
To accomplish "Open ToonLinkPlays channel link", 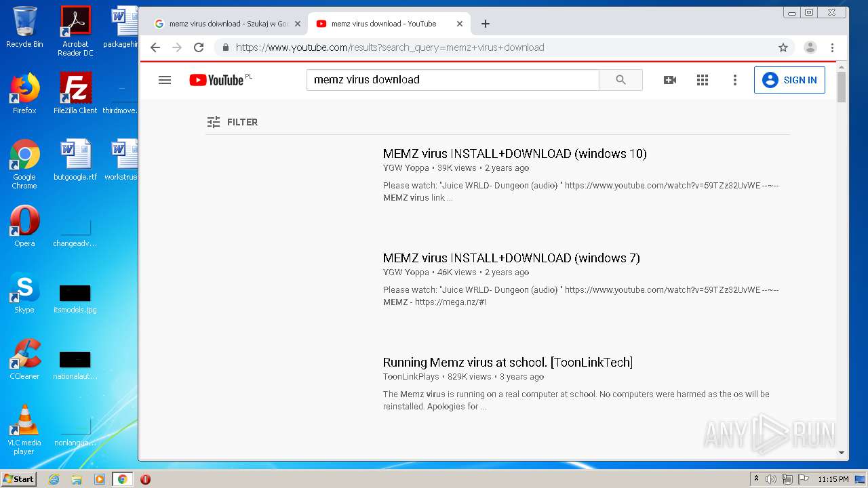I will click(x=411, y=377).
